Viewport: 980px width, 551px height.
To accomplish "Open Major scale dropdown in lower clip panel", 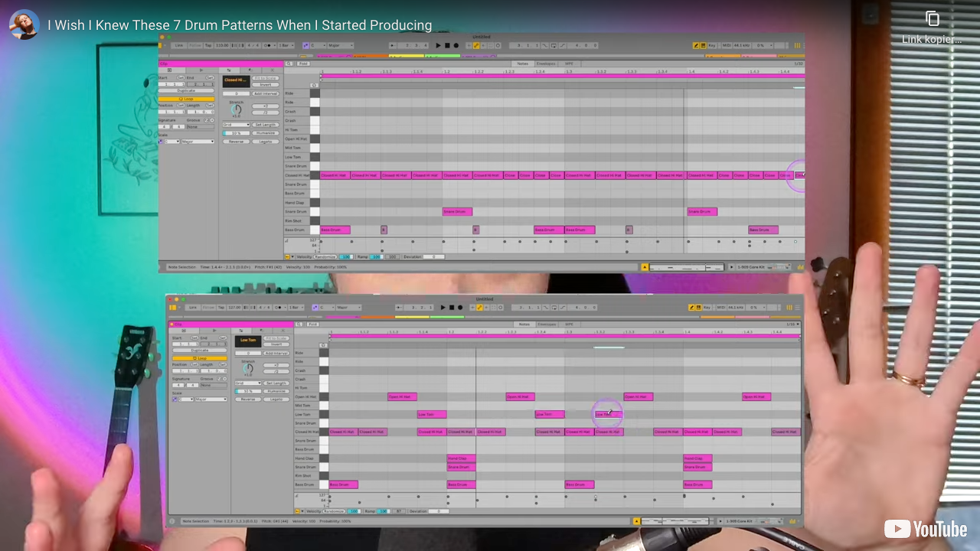I will pos(211,399).
